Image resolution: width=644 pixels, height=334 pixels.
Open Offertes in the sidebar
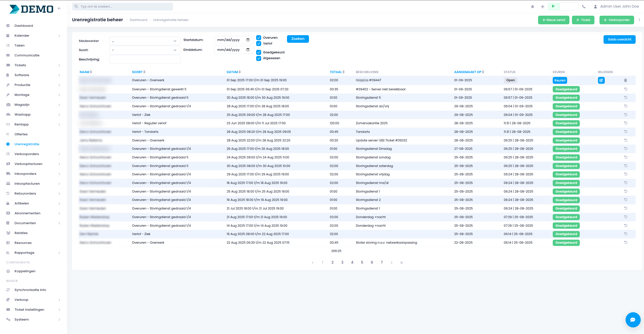[x=21, y=134]
